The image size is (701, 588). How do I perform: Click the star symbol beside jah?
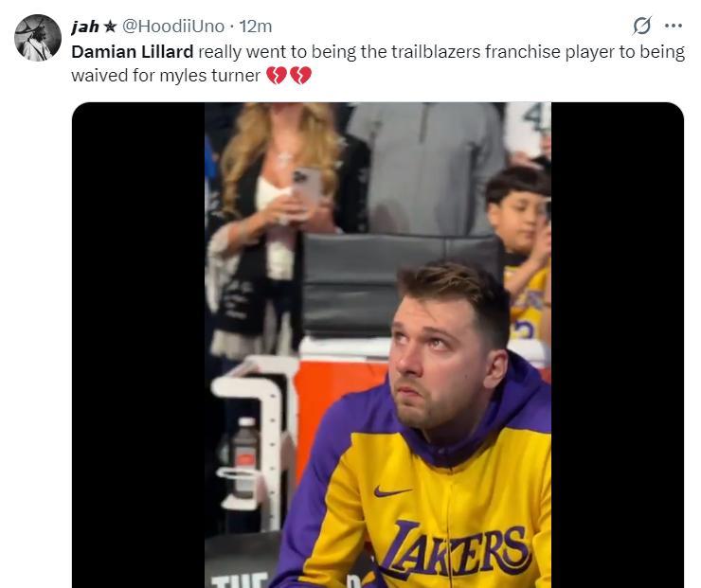111,27
